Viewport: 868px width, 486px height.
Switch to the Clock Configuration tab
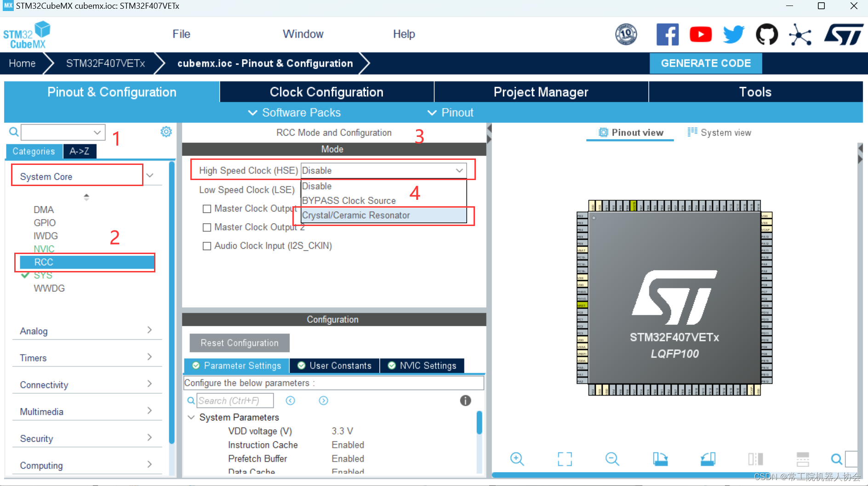(x=326, y=92)
